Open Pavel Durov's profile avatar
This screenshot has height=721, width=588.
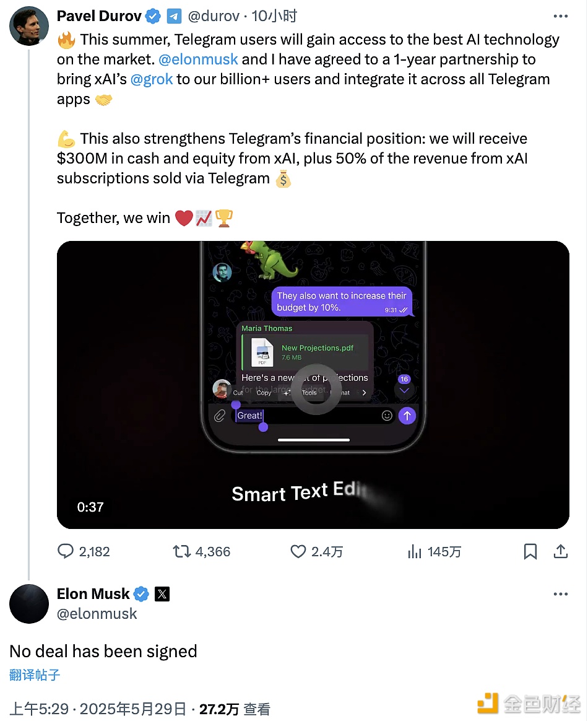[x=28, y=26]
